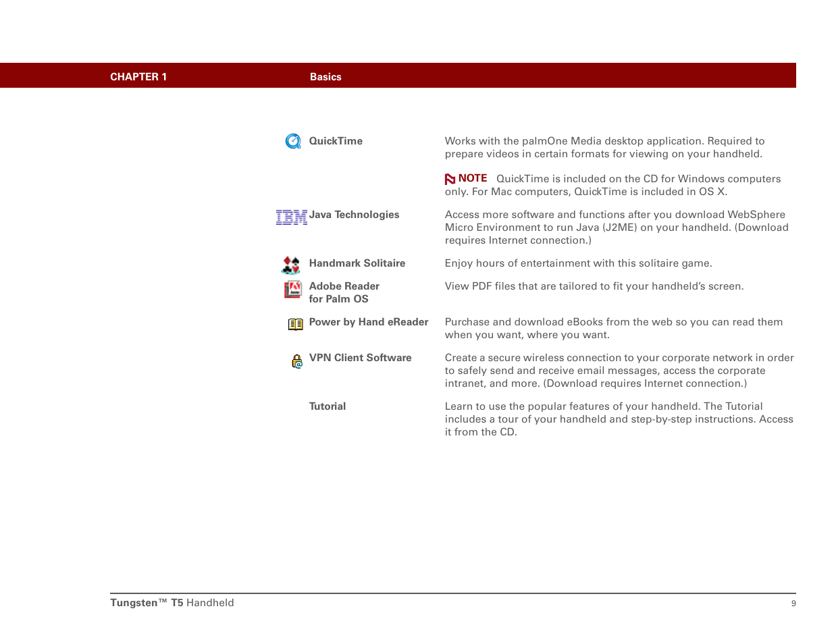Click the VPN Client padlock icon
This screenshot has width=834, height=644.
pyautogui.click(x=297, y=362)
